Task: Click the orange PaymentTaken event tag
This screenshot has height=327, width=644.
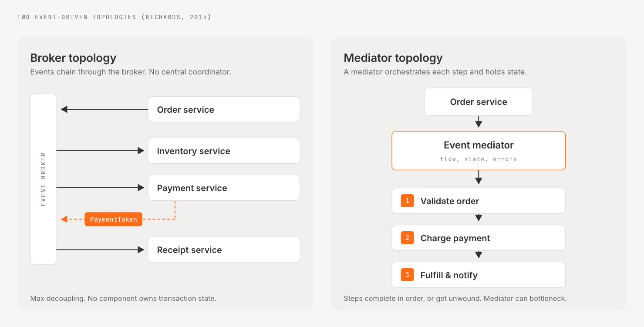Action: tap(113, 219)
